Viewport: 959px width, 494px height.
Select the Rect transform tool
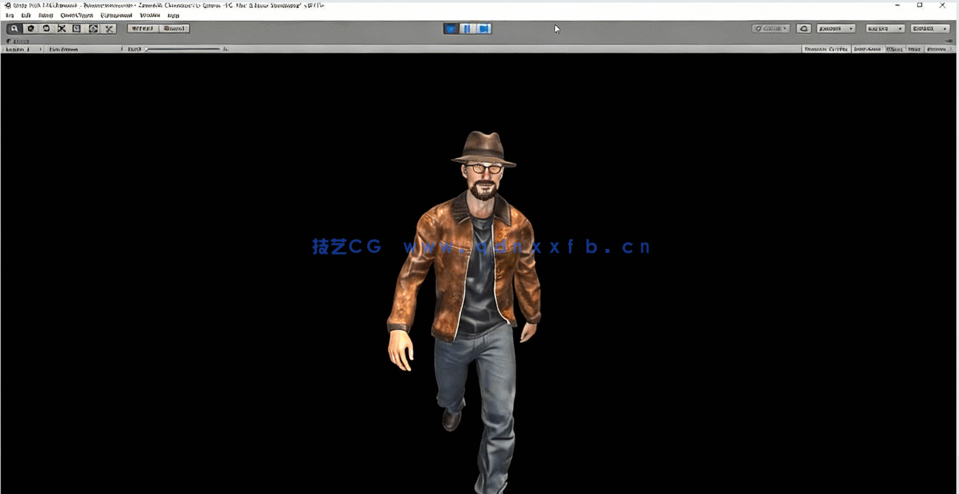point(78,29)
